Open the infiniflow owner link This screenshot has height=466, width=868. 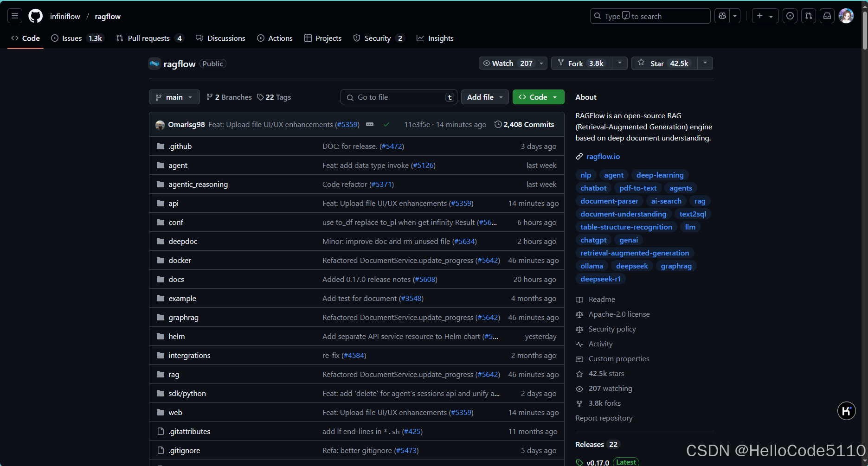click(x=65, y=16)
